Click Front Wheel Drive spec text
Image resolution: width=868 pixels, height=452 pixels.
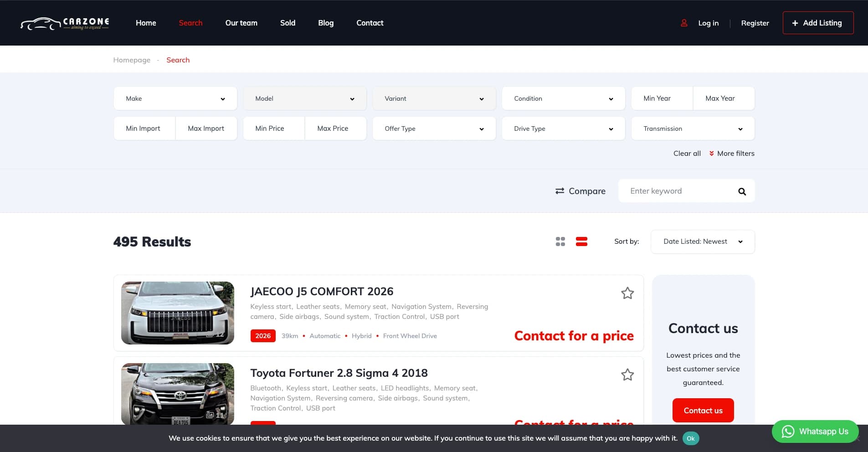(x=410, y=336)
